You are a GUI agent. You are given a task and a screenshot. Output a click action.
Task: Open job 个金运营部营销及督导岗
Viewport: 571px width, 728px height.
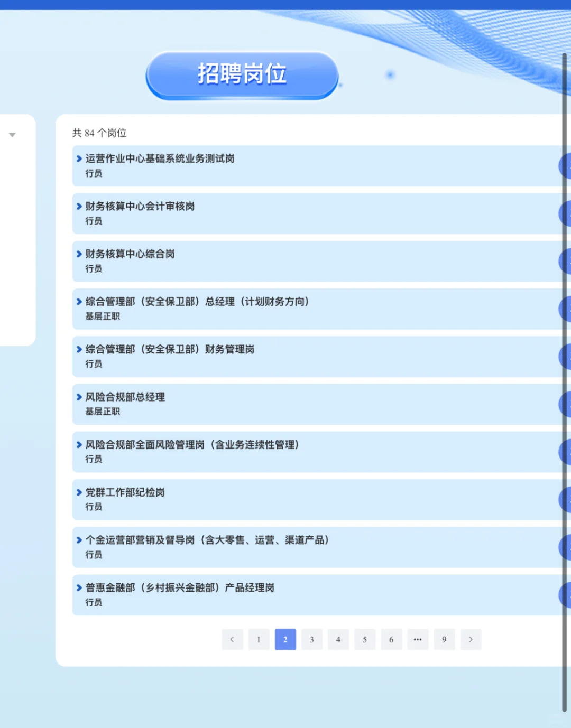click(207, 540)
